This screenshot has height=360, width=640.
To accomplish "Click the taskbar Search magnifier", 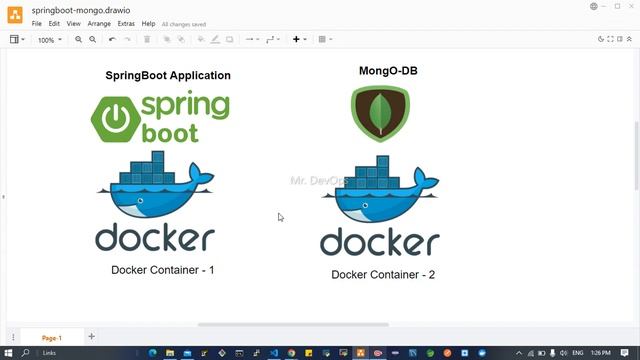I will (x=25, y=353).
